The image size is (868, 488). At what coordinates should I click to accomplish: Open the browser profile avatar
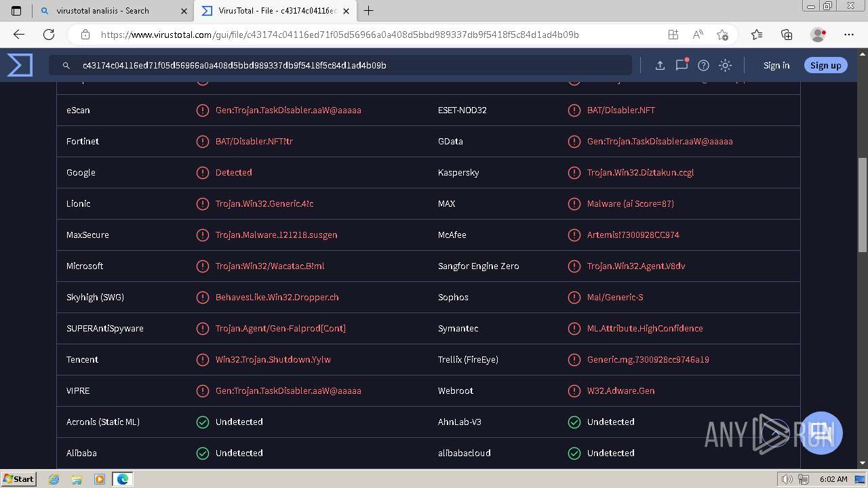(818, 35)
